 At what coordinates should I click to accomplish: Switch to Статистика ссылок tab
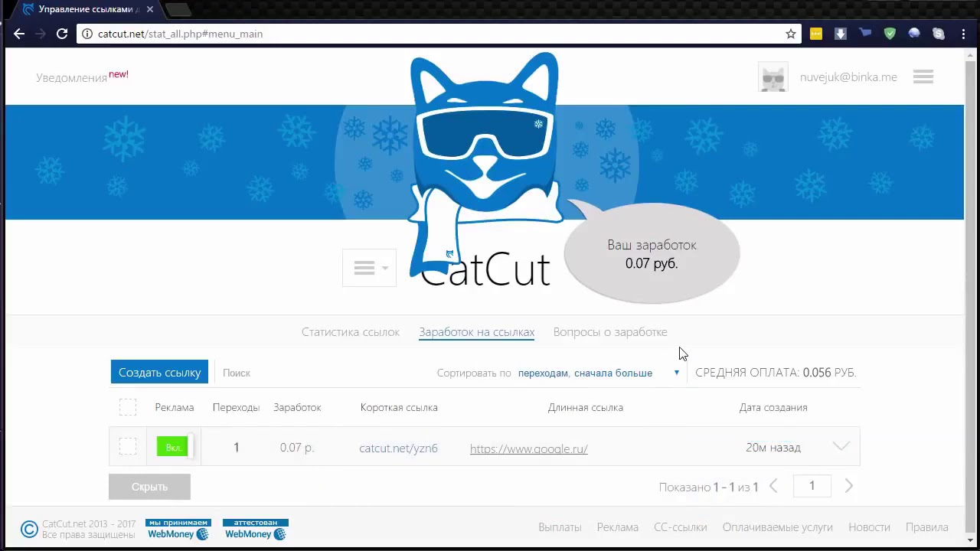coord(351,332)
